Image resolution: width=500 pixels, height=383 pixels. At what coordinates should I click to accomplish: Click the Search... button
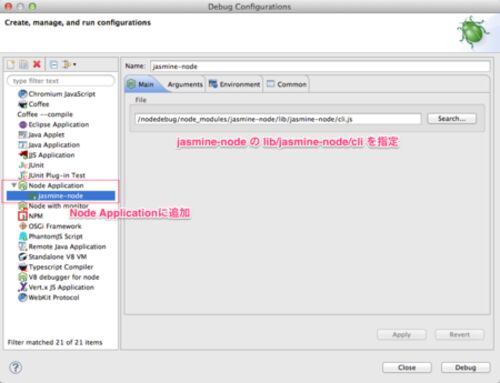[452, 119]
